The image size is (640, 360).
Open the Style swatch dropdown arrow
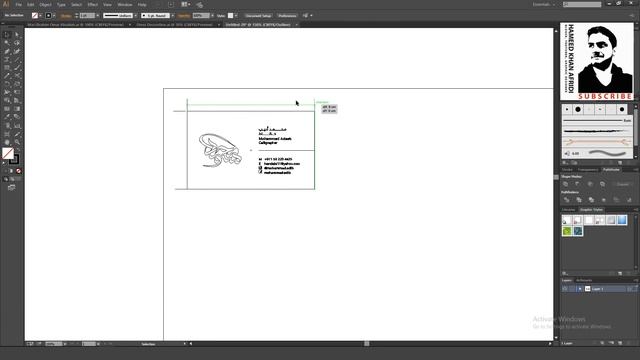[236, 16]
